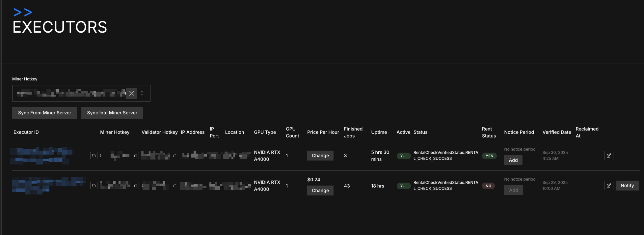Open edit icon for the 18 hrs executor
This screenshot has width=644, height=235.
[x=608, y=186]
